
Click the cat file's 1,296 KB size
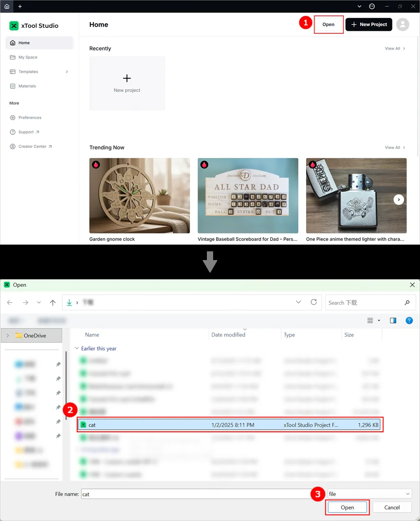click(368, 425)
